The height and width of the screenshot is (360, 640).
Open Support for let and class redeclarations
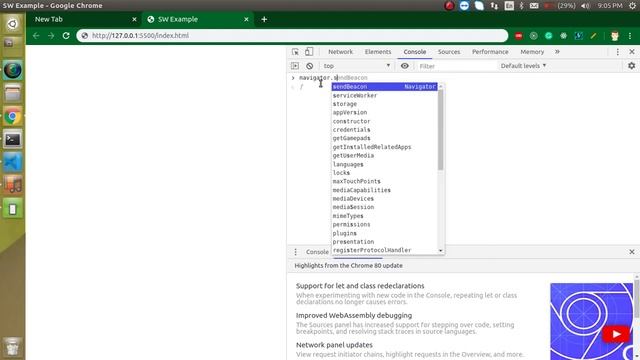(x=360, y=286)
